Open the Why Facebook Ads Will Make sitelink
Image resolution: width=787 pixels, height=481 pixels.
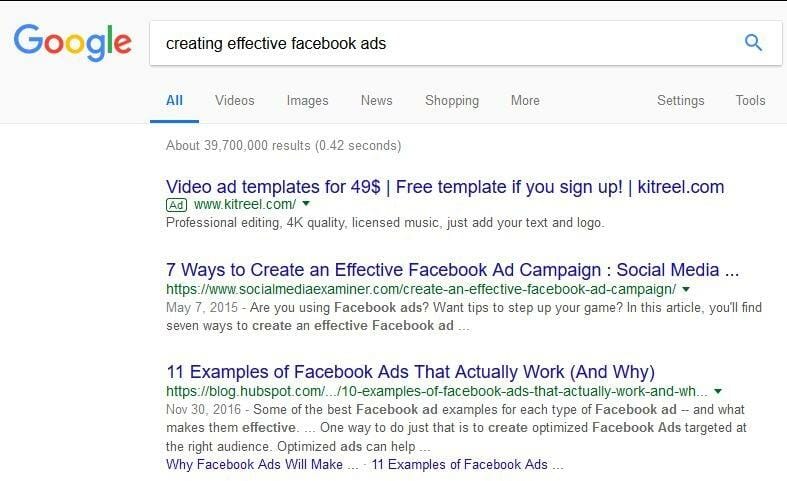pyautogui.click(x=261, y=464)
